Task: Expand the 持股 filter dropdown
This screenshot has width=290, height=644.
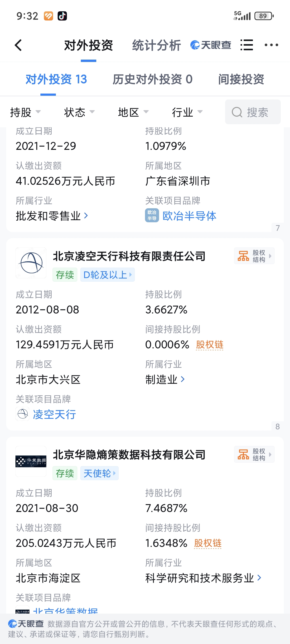Action: click(25, 112)
